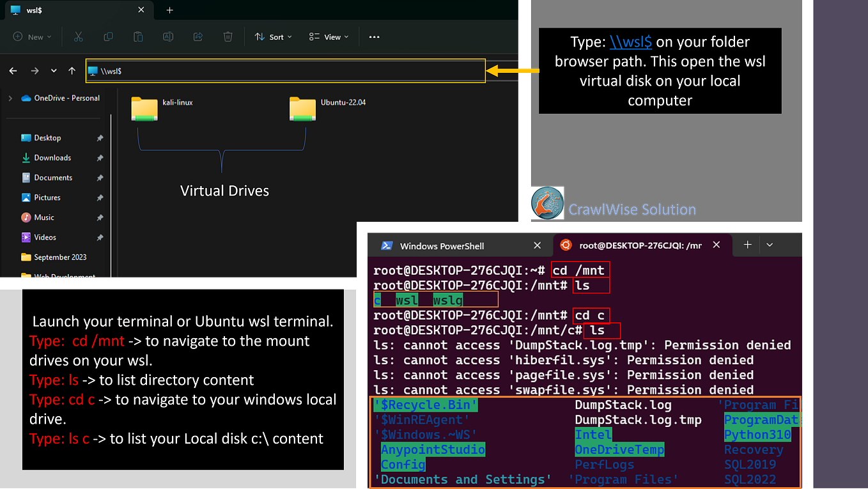The image size is (868, 489).
Task: Click the Paste icon
Action: coord(138,37)
